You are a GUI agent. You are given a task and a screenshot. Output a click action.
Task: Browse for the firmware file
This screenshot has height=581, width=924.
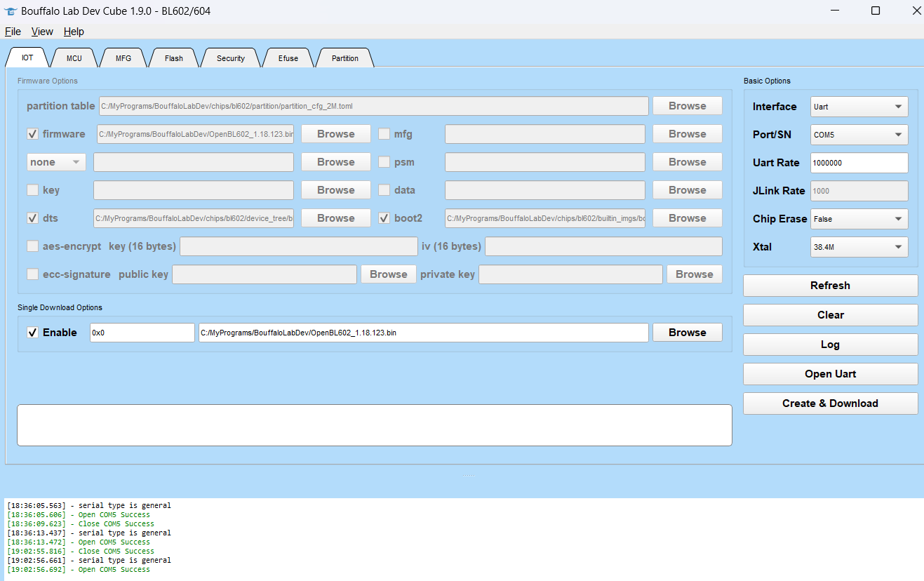coord(336,134)
